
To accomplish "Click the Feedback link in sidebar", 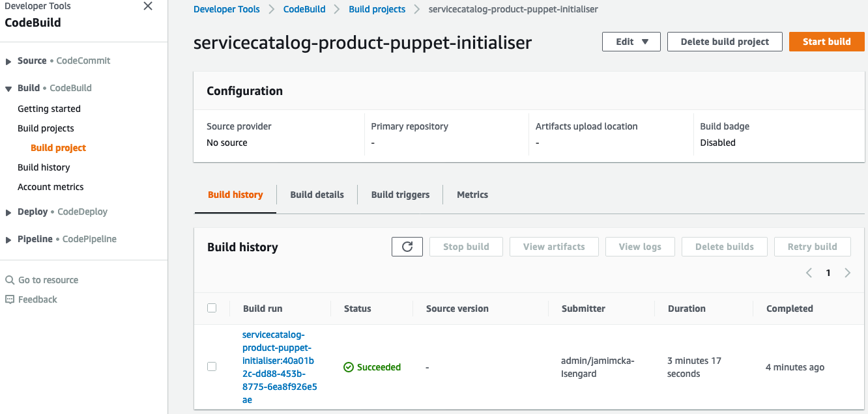I will click(x=38, y=299).
